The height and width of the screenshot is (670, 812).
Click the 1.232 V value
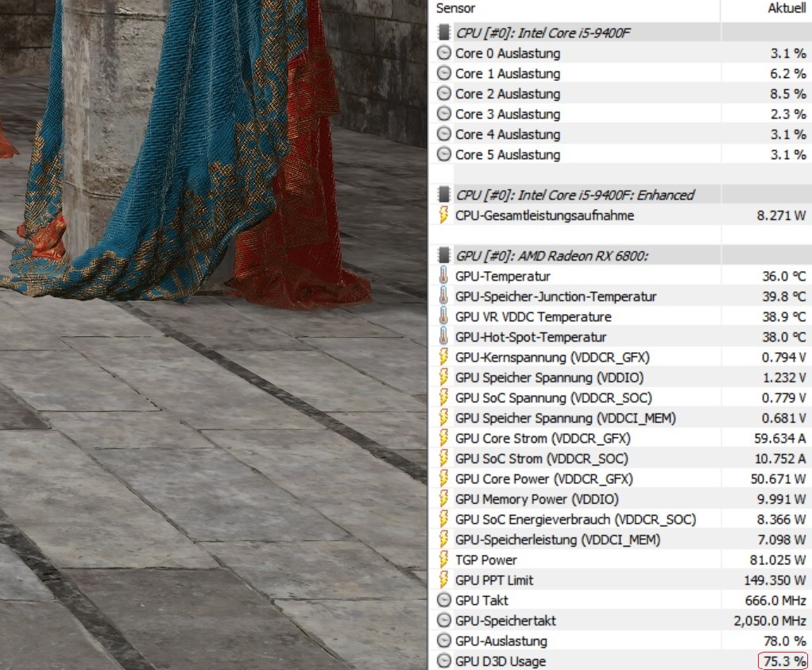click(784, 378)
